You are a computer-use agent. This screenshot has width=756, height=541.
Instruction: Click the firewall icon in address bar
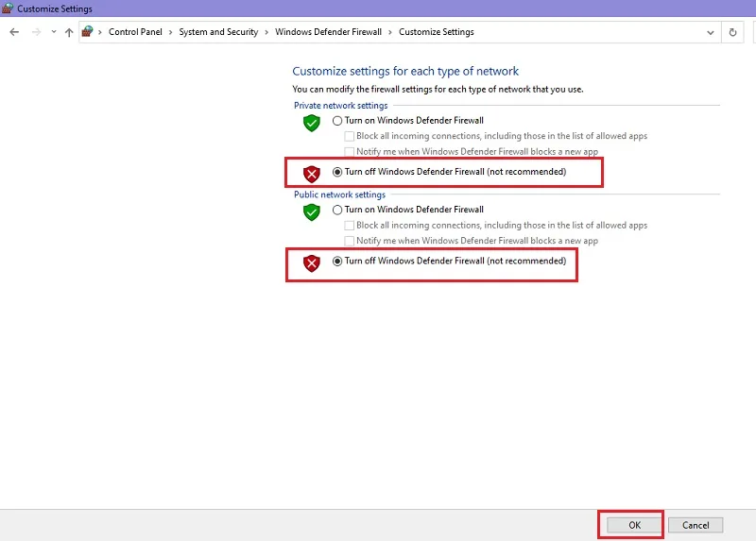pos(87,32)
